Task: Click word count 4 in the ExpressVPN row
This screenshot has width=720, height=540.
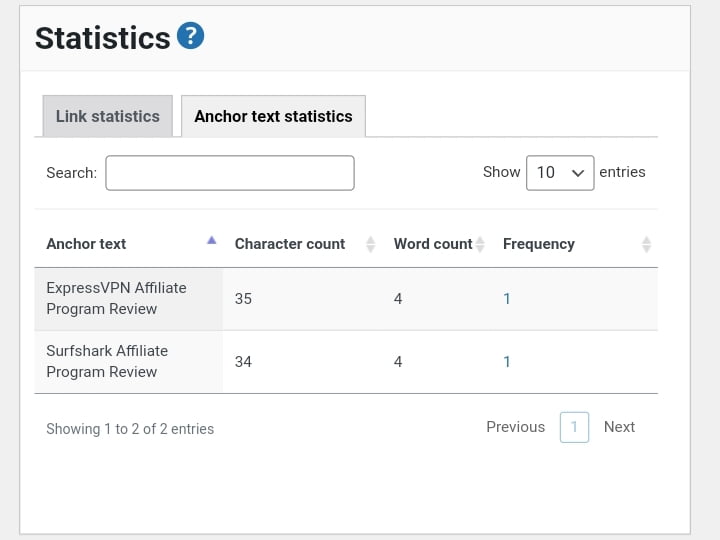Action: 398,299
